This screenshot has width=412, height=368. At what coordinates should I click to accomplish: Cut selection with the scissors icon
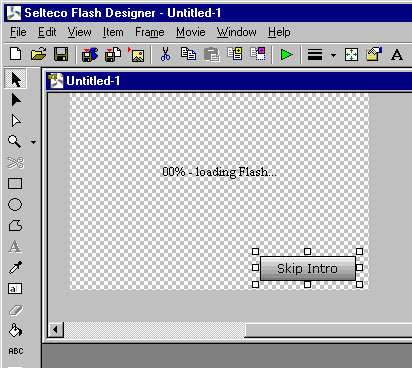(x=165, y=54)
